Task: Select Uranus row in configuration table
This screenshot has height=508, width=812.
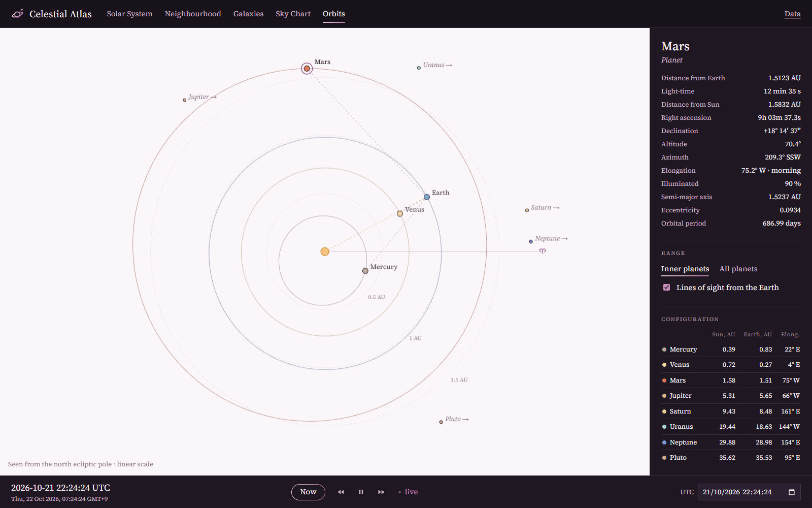Action: coord(731,427)
